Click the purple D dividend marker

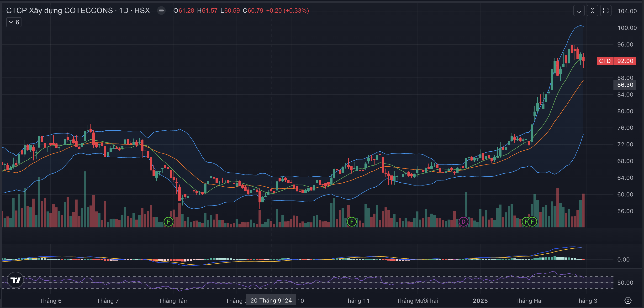[463, 222]
